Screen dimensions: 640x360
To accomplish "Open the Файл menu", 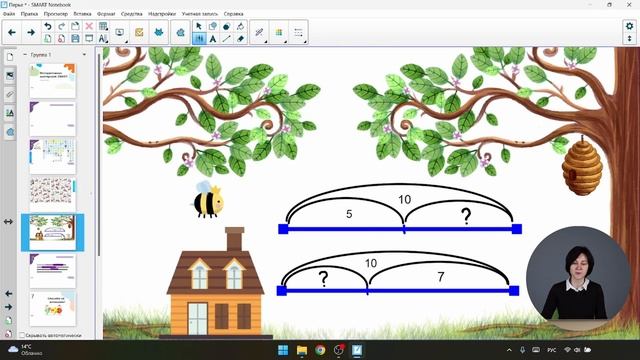I will pyautogui.click(x=9, y=14).
